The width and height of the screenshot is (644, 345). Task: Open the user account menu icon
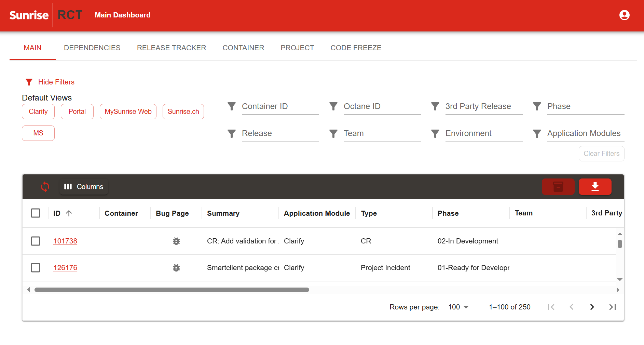pyautogui.click(x=624, y=15)
